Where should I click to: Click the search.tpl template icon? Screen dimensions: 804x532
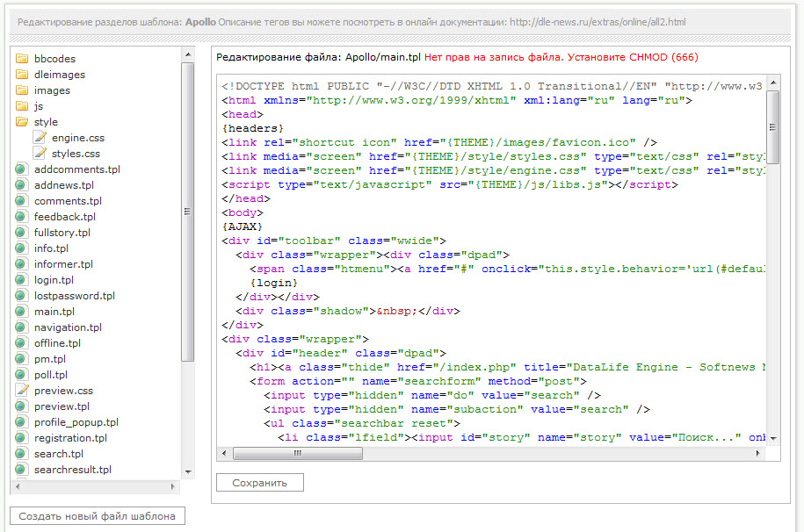click(21, 454)
